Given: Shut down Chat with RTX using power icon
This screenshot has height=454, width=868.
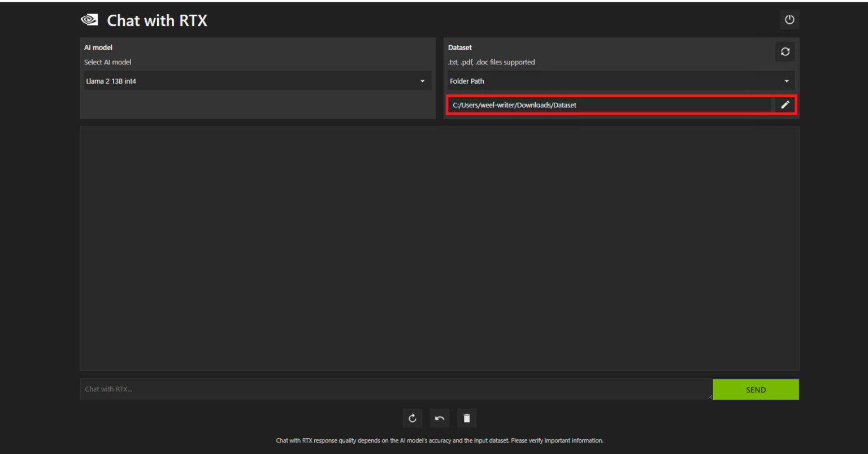Looking at the screenshot, I should coord(789,19).
